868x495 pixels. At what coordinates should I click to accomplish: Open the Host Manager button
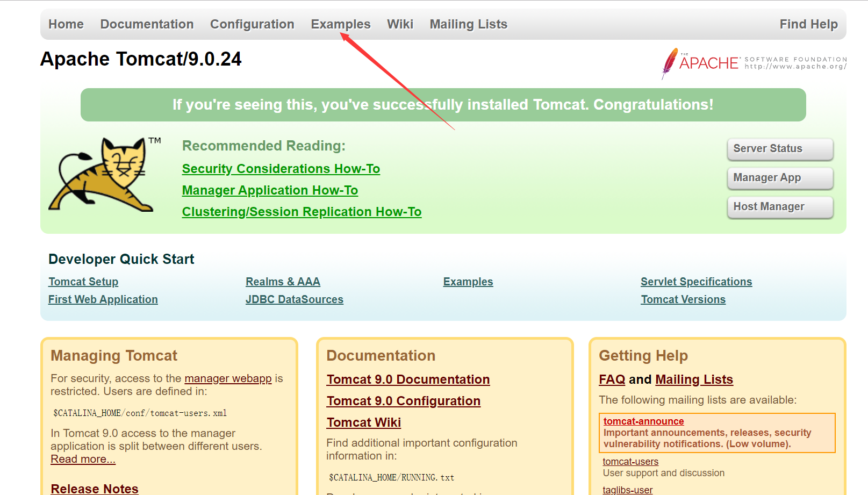tap(780, 207)
